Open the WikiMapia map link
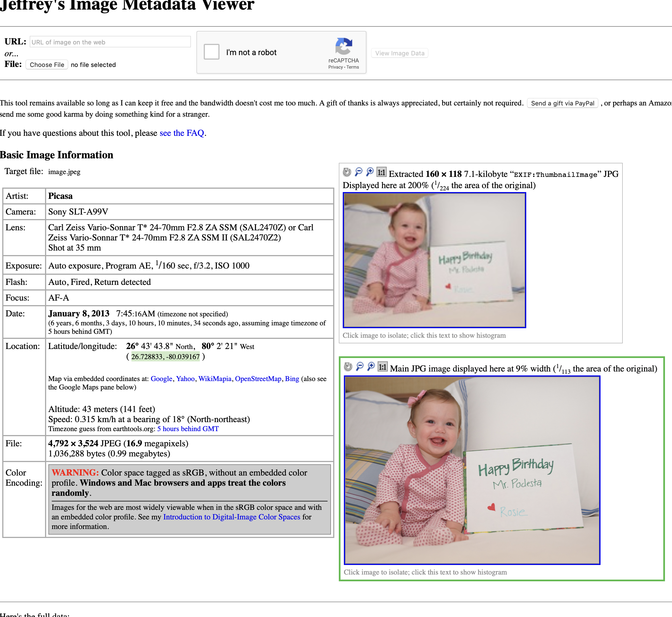Image resolution: width=672 pixels, height=617 pixels. pos(215,379)
